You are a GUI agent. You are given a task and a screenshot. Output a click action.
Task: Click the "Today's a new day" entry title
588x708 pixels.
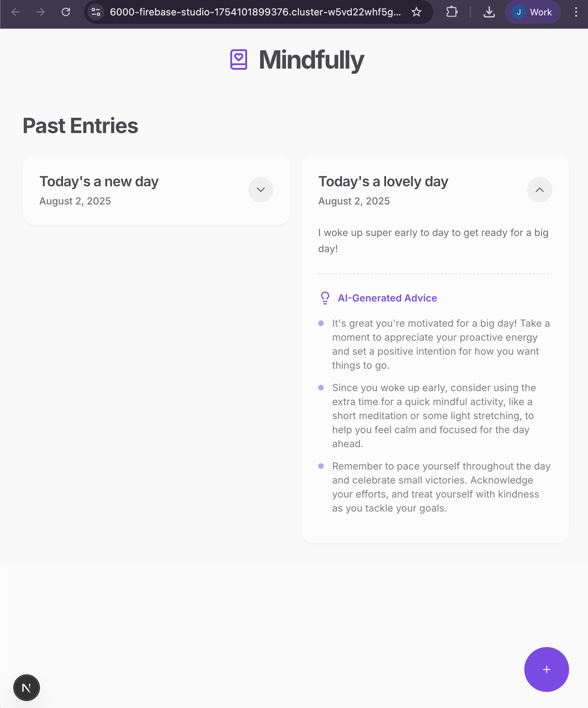[x=99, y=182]
